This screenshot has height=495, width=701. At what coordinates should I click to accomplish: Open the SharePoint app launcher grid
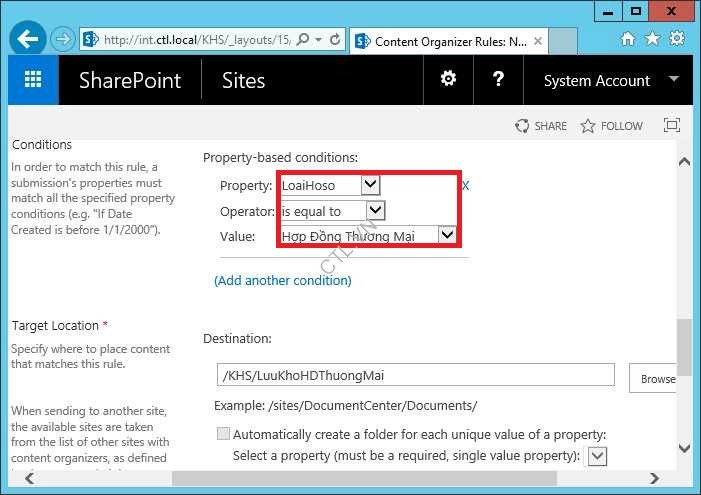(33, 80)
